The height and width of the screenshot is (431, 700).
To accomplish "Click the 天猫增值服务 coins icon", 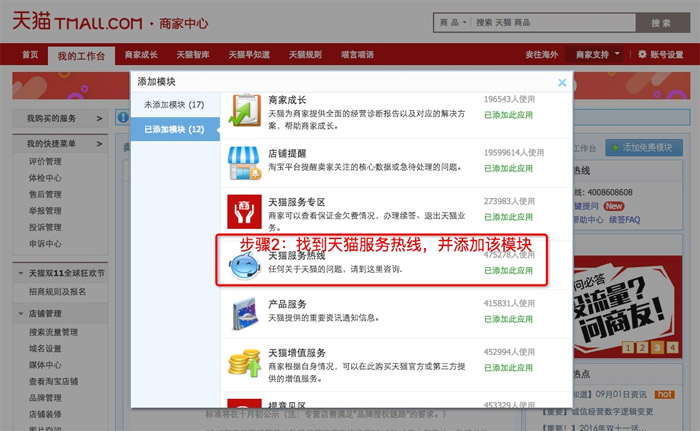I will tap(244, 363).
